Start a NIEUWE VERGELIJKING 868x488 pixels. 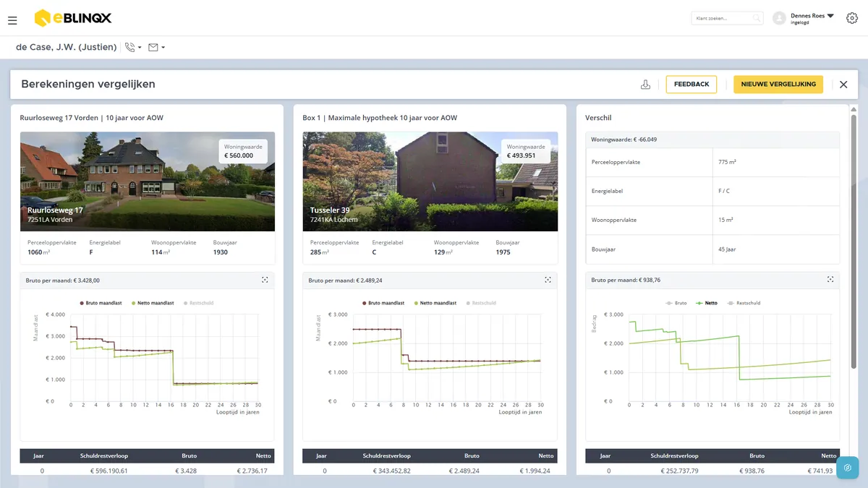778,85
